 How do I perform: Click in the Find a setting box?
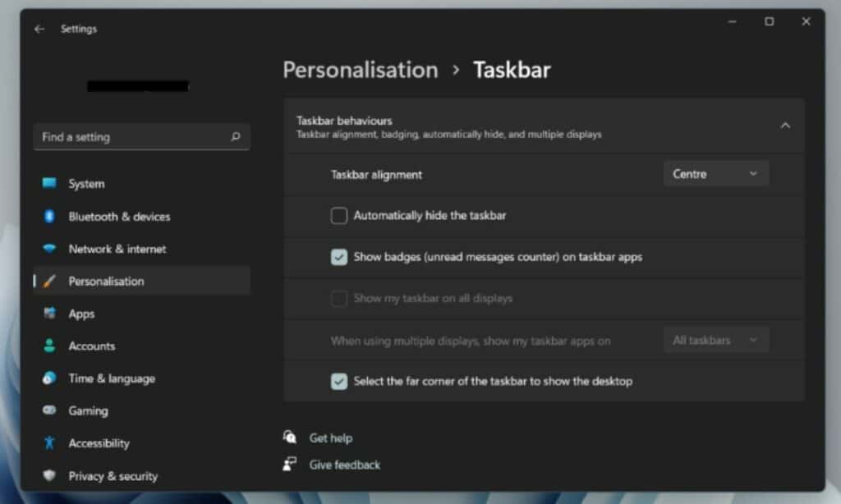141,137
